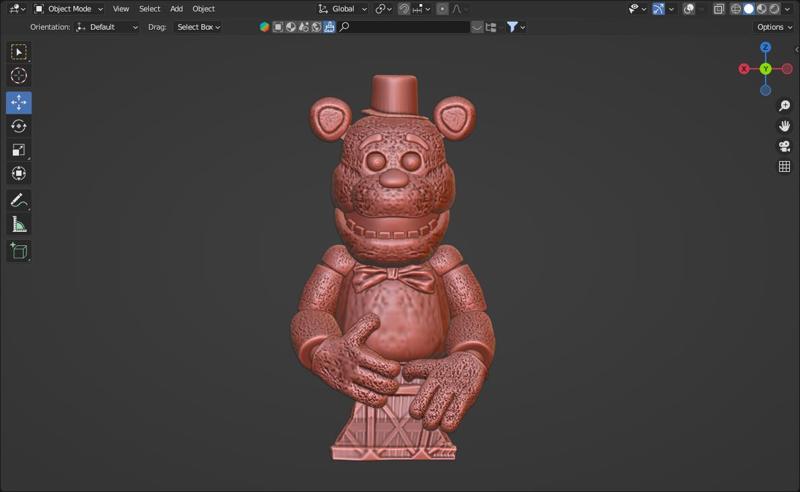
Task: Click the square icon after colored cube
Action: (x=278, y=27)
